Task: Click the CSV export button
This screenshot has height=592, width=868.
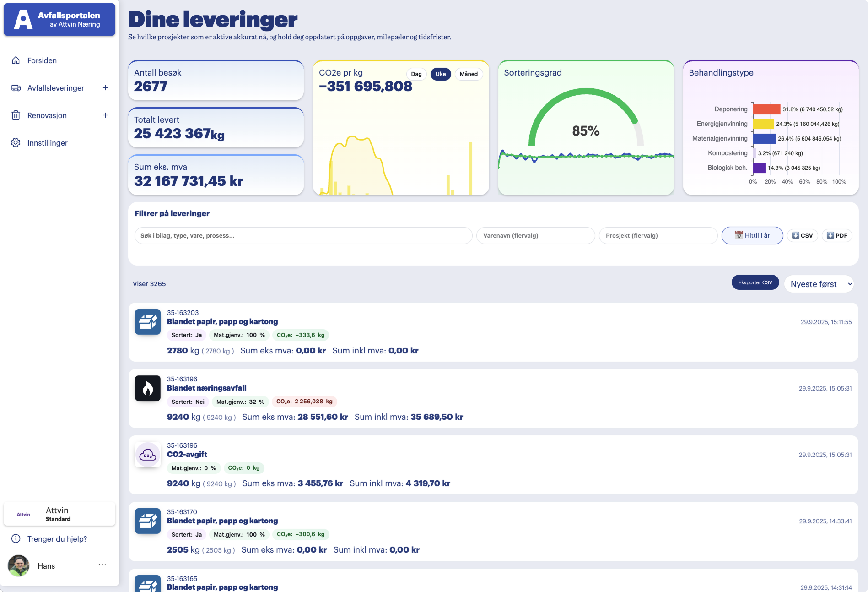Action: click(x=802, y=235)
